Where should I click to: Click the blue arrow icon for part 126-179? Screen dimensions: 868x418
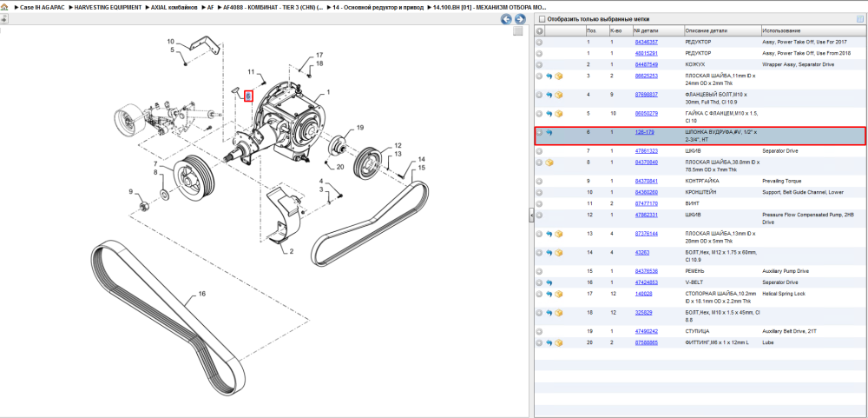click(x=549, y=132)
